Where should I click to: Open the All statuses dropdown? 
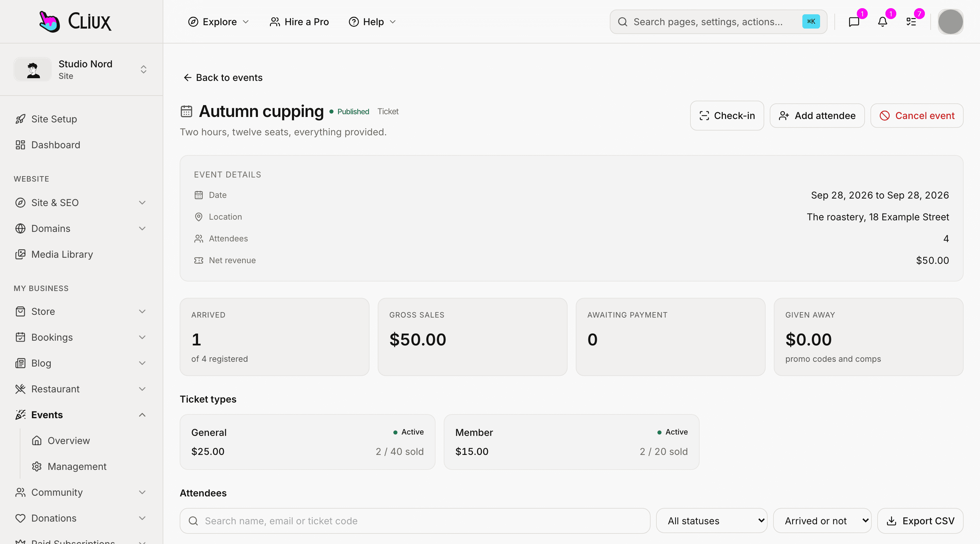click(x=712, y=521)
